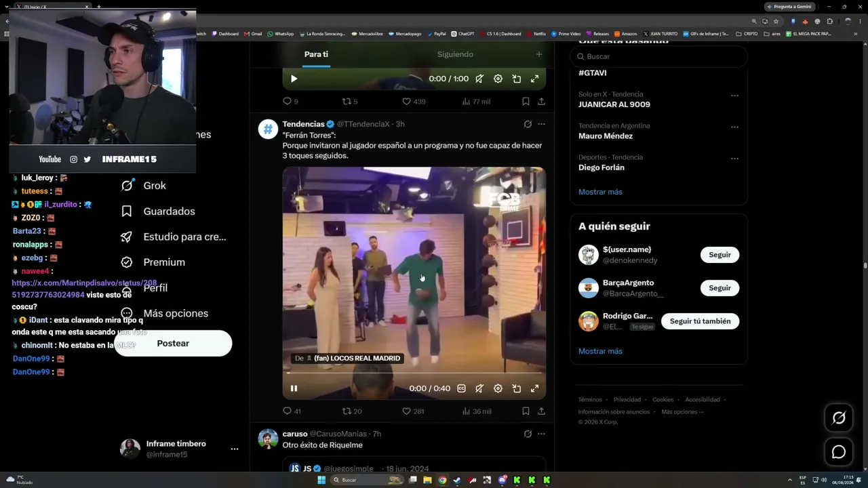This screenshot has height=488, width=868.
Task: Switch to the Siguiendo tab
Action: coord(455,54)
